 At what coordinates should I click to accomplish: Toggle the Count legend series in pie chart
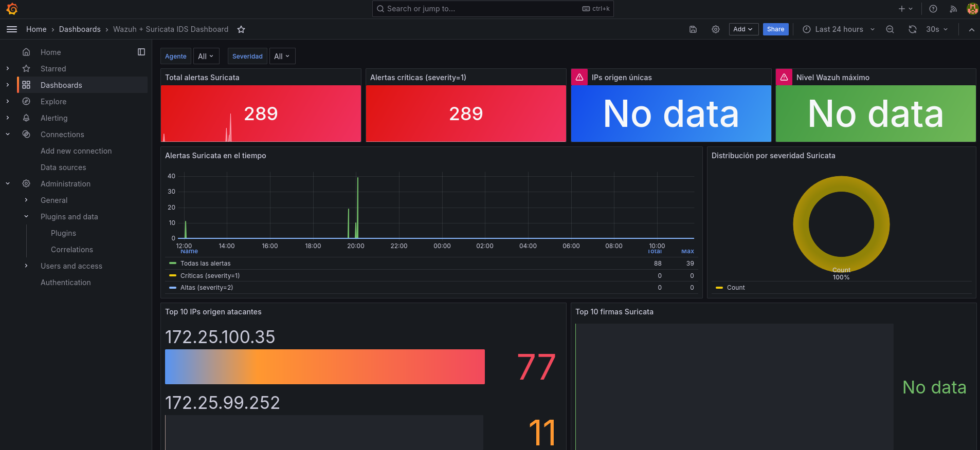tap(735, 288)
